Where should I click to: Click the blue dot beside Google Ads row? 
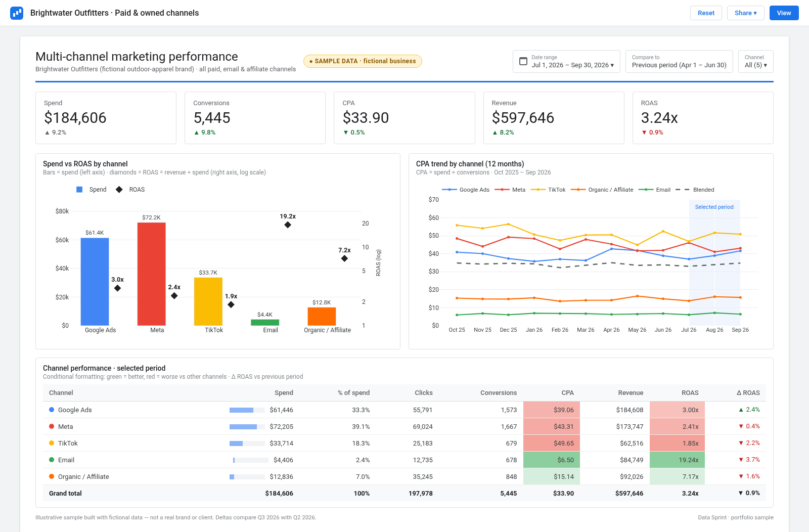52,410
